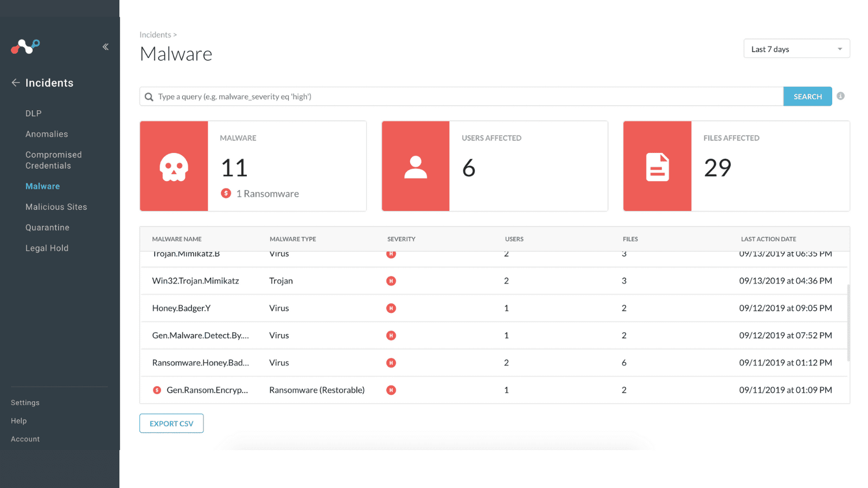The width and height of the screenshot is (868, 488).
Task: Open Compromised Credentials section
Action: pos(53,160)
